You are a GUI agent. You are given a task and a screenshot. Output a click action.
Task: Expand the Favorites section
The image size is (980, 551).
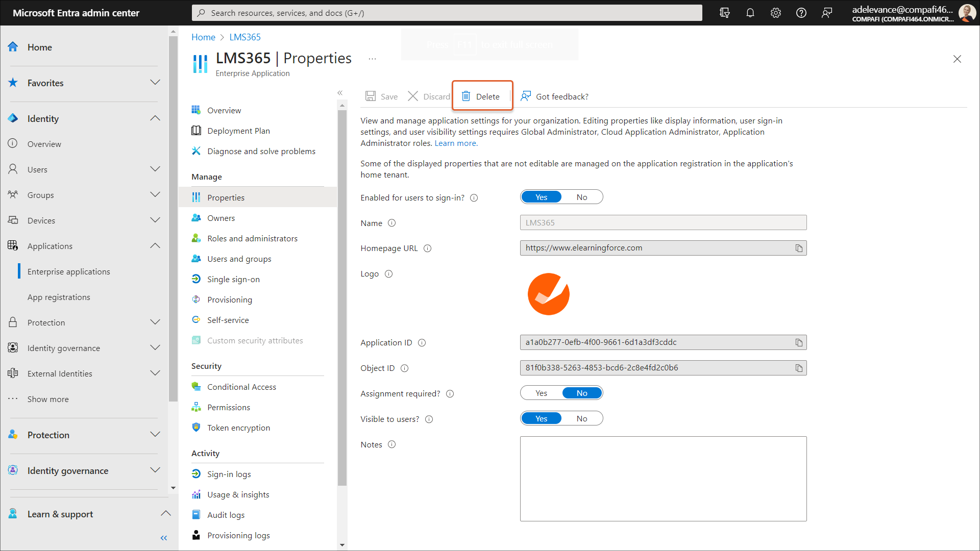coord(155,83)
